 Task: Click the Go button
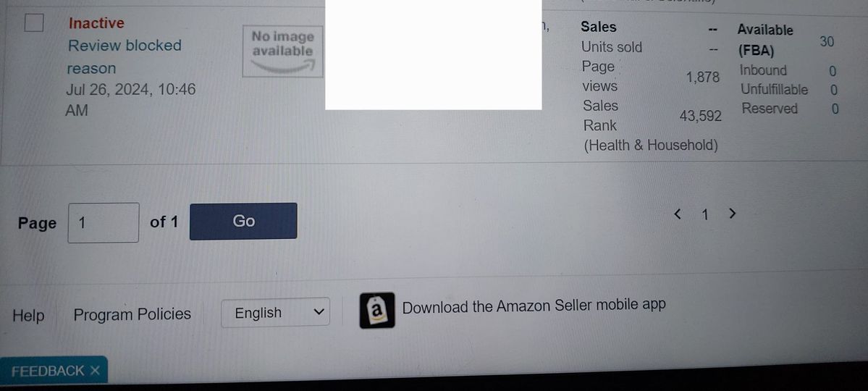click(x=243, y=221)
